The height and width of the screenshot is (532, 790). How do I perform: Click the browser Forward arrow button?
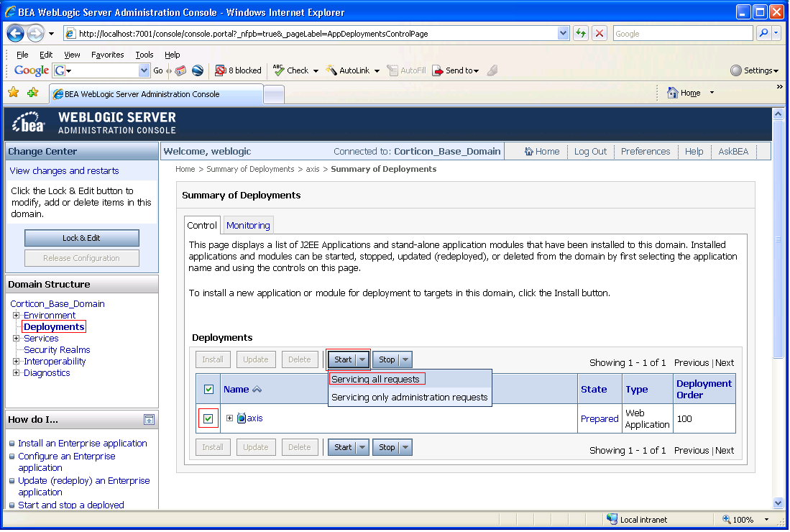[35, 34]
